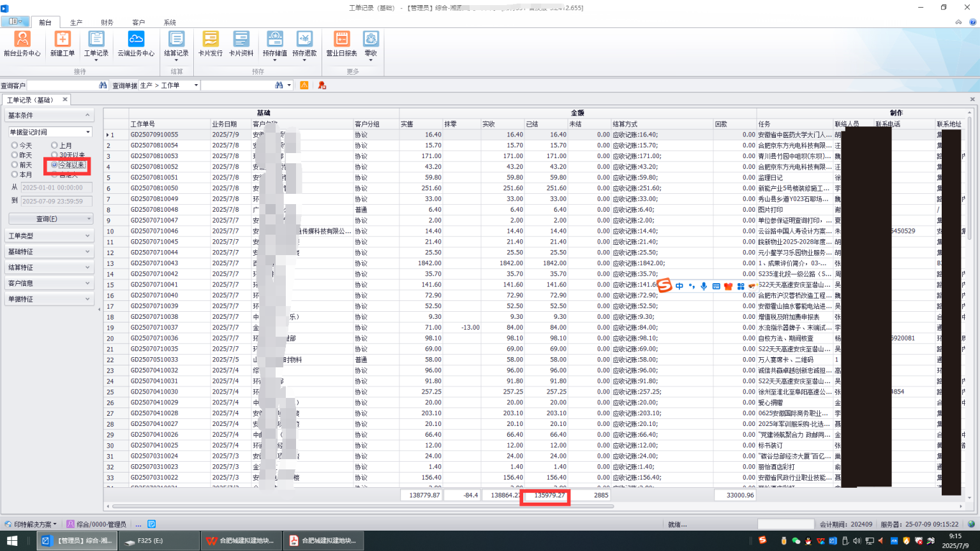Click the 已结 total 135979.27 cell
980x551 pixels.
click(x=546, y=495)
